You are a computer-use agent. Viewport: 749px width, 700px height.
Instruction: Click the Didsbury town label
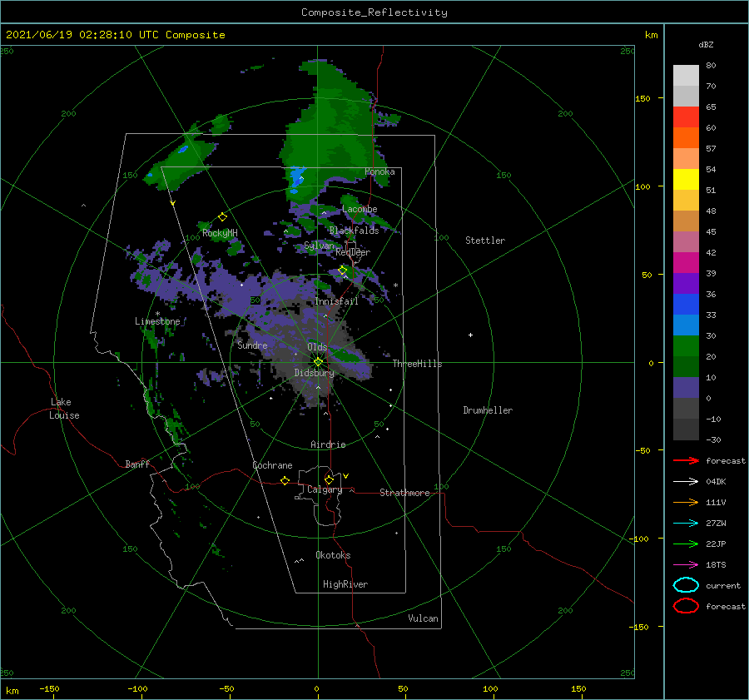point(315,373)
